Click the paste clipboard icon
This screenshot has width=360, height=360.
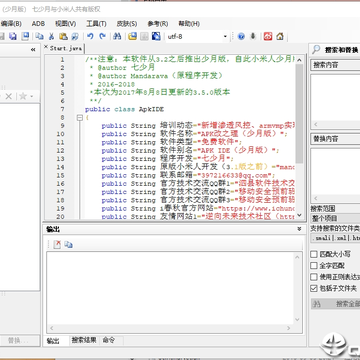pyautogui.click(x=63, y=36)
